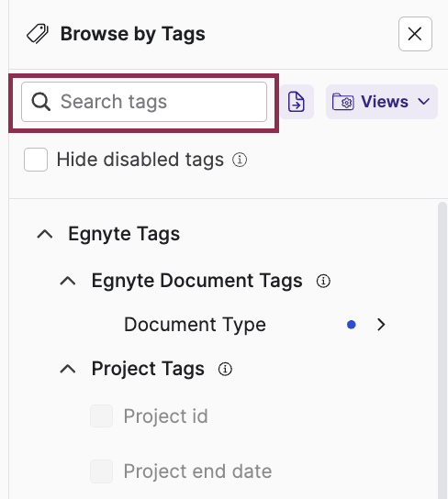Show info for Hide disabled tags
The height and width of the screenshot is (499, 448).
pyautogui.click(x=240, y=160)
